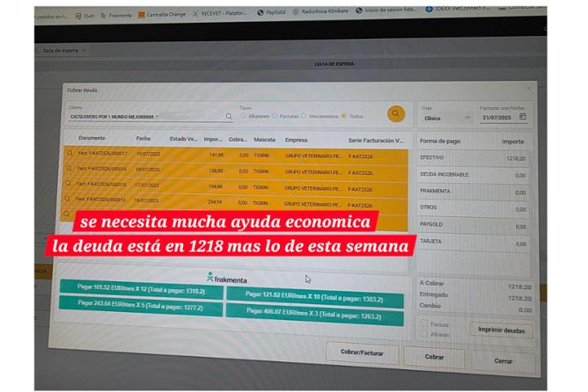
Task: View document F-KAT2526/000016 magnifier icon
Action: click(x=69, y=168)
